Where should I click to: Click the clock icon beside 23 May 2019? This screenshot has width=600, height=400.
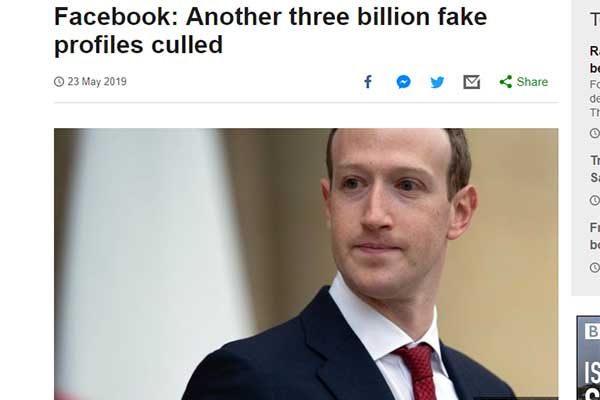coord(59,82)
